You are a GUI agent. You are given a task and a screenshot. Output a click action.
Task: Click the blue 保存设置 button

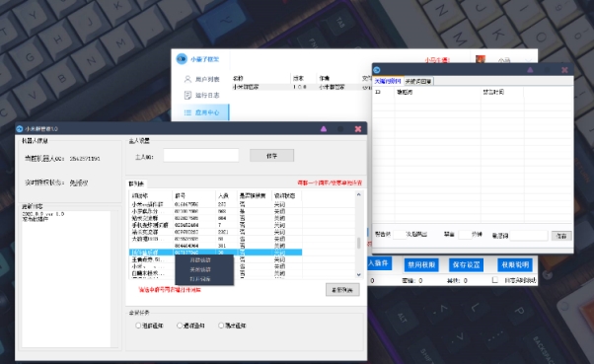click(466, 264)
